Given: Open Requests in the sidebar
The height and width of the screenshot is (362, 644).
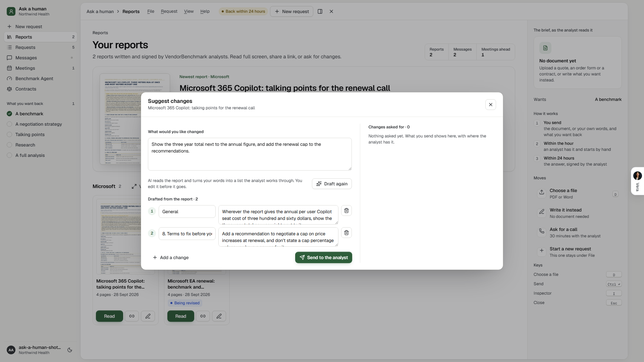Looking at the screenshot, I should coord(41,47).
